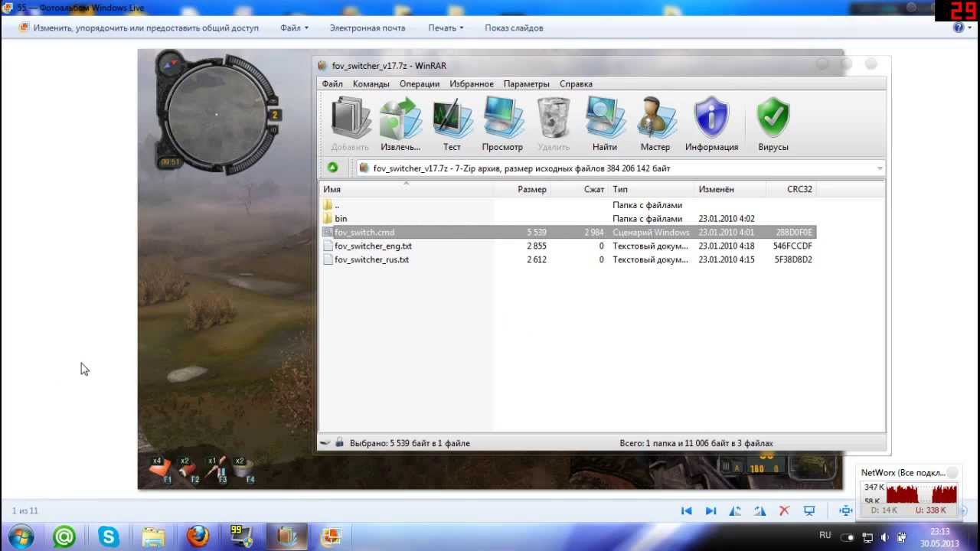Run the Тест archive test tool
The image size is (980, 551).
(x=452, y=124)
